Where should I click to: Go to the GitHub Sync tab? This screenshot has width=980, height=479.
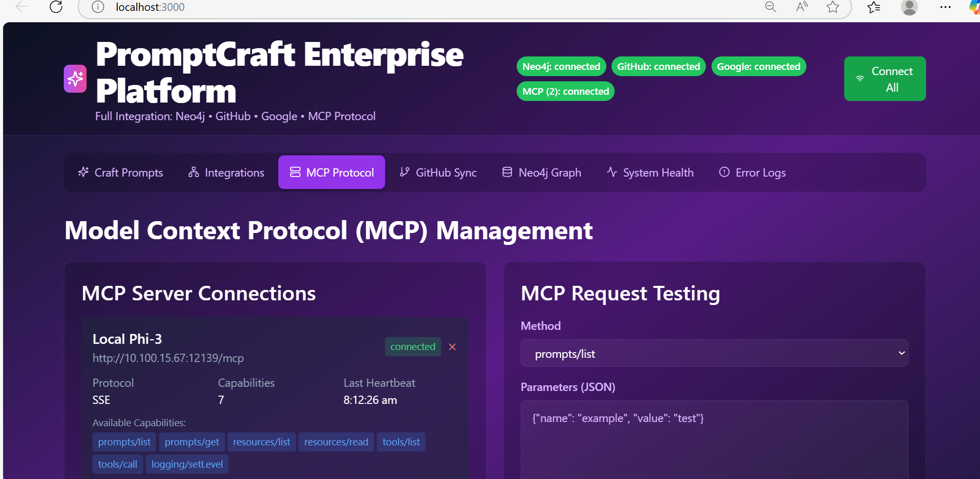[438, 172]
